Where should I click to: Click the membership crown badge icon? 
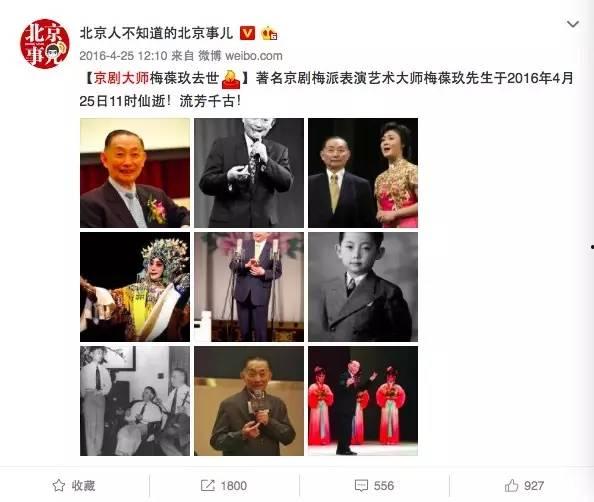pyautogui.click(x=269, y=33)
